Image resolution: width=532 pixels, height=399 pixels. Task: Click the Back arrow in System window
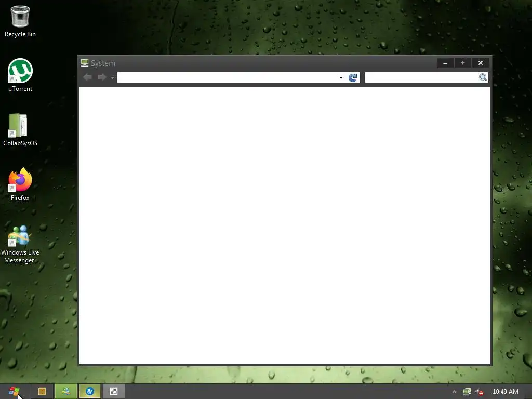click(87, 77)
